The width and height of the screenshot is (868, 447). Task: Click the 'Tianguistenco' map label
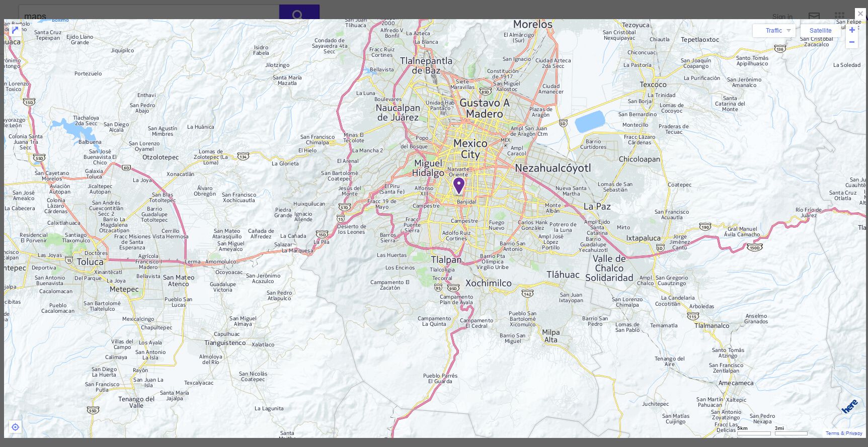(x=225, y=343)
